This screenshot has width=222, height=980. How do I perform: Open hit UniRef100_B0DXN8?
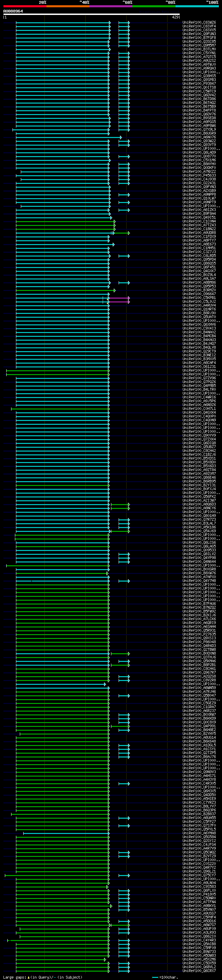199,654
